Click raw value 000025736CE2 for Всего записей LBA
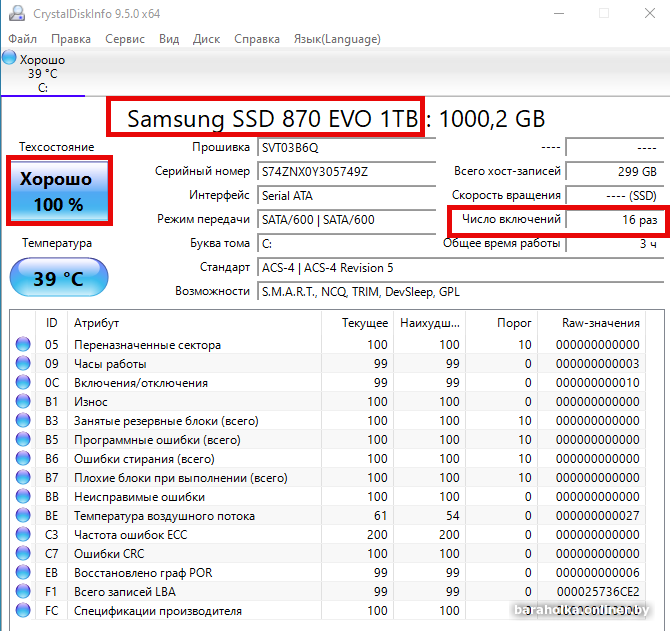Screen dimensions: 670x631 pyautogui.click(x=598, y=592)
